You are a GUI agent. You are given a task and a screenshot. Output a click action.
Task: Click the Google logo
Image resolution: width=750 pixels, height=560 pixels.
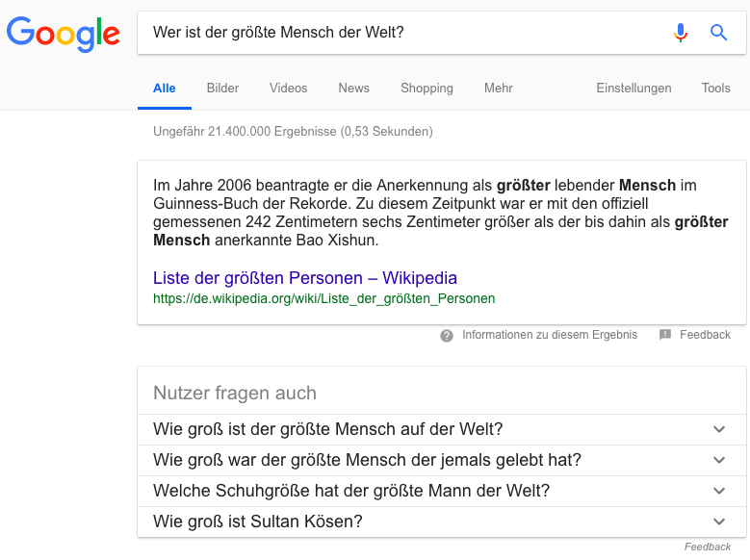pos(64,34)
